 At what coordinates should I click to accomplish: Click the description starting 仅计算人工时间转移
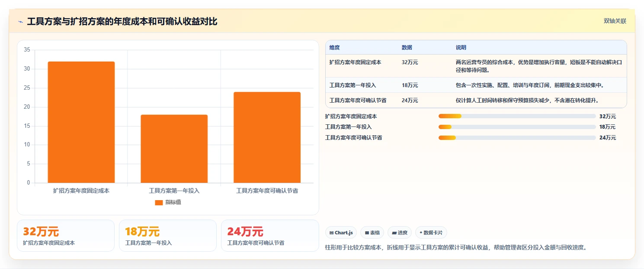point(527,100)
